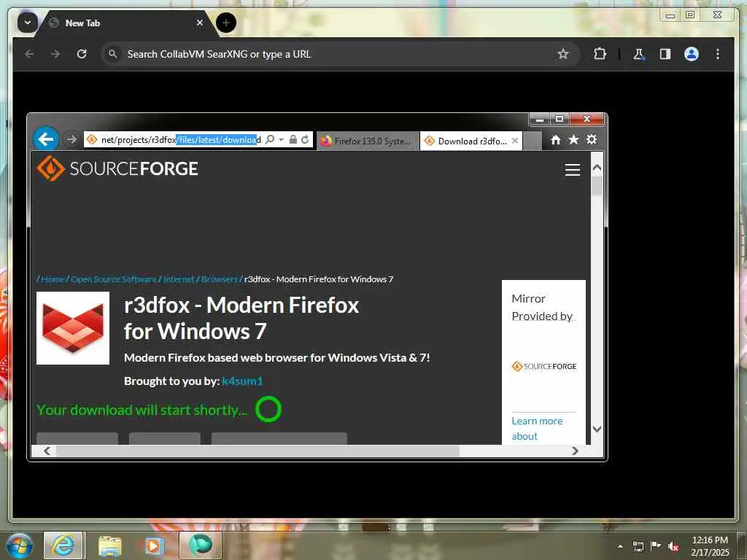Viewport: 747px width, 560px height.
Task: Click the SourceForge mirror logo
Action: click(544, 366)
